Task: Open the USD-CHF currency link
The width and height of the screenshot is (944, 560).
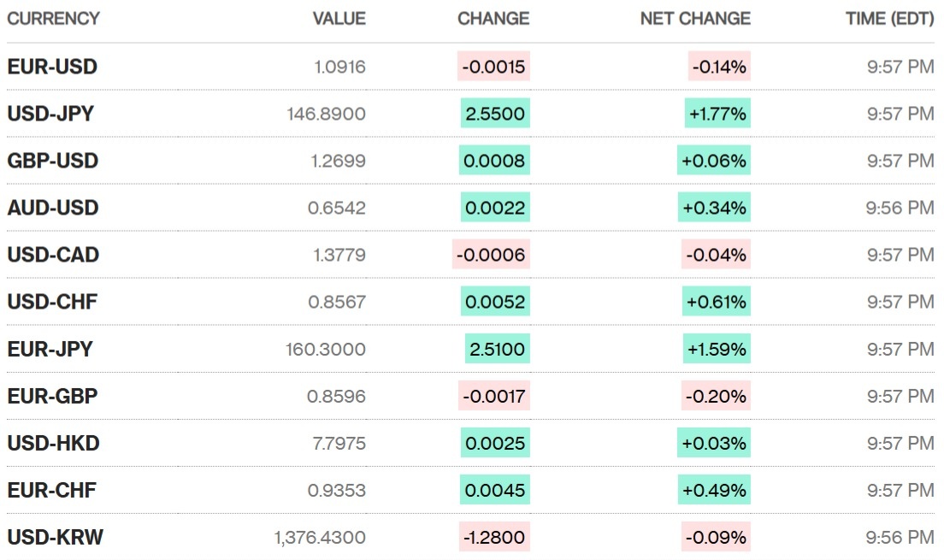Action: pyautogui.click(x=52, y=302)
